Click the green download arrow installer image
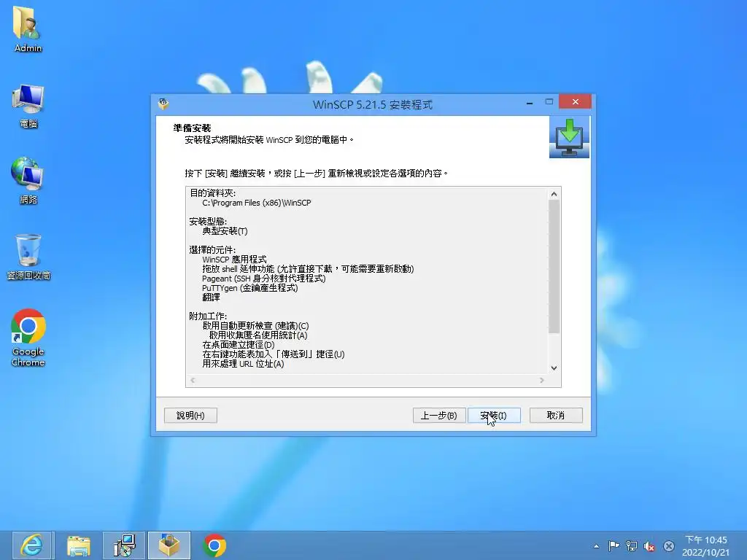Screen dimensions: 747x560 coord(569,137)
